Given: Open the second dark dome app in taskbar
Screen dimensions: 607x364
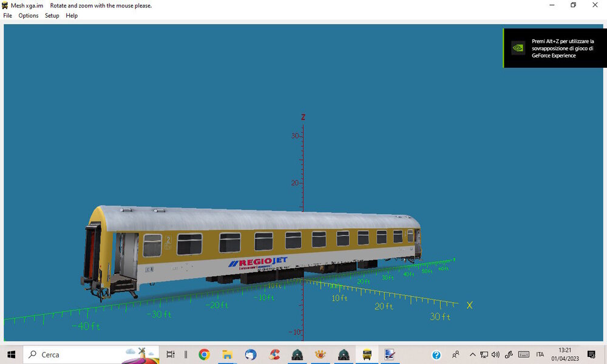Looking at the screenshot, I should click(344, 354).
